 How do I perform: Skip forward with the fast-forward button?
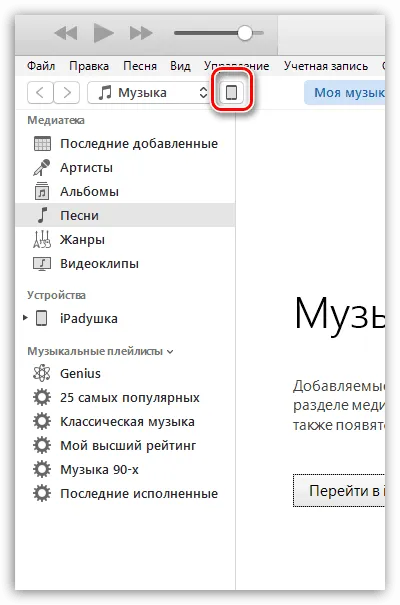coord(141,33)
